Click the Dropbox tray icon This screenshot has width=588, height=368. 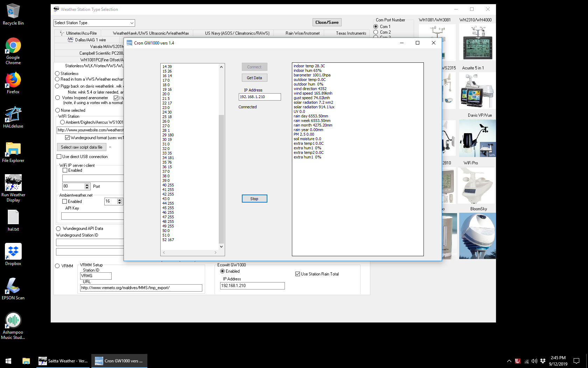click(542, 361)
